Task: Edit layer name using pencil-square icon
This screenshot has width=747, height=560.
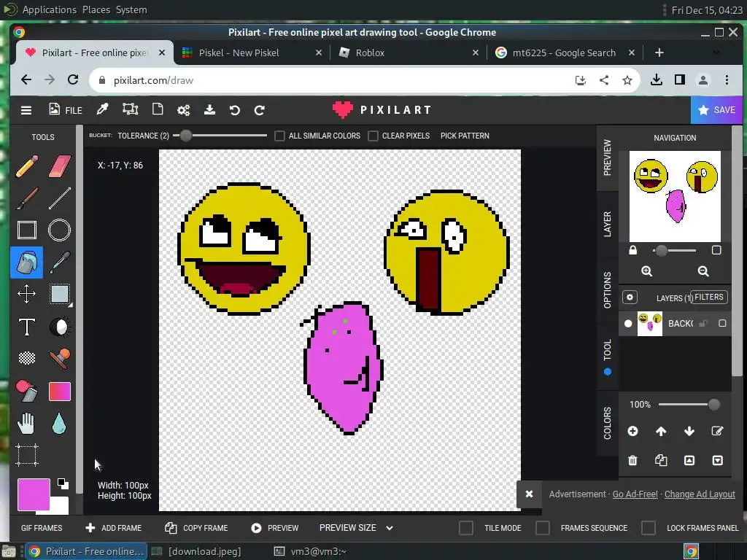Action: click(x=717, y=431)
